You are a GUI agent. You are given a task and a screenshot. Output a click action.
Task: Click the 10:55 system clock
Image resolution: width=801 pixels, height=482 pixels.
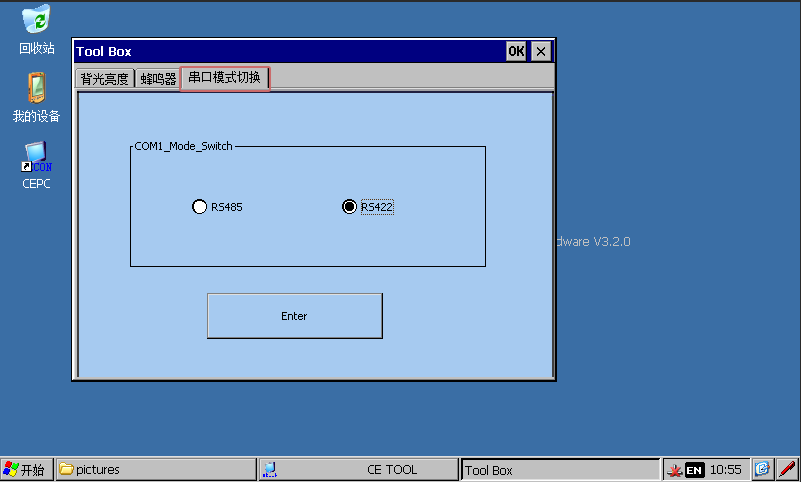[726, 470]
